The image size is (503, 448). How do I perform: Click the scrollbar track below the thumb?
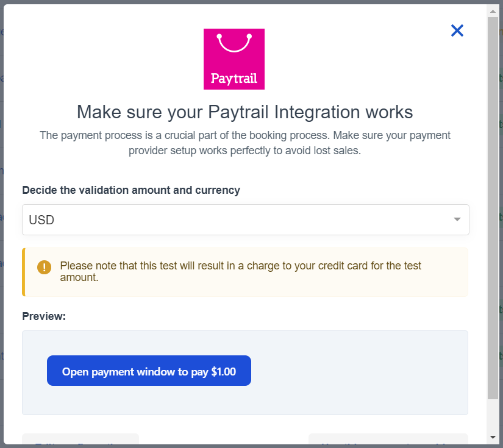point(493,416)
